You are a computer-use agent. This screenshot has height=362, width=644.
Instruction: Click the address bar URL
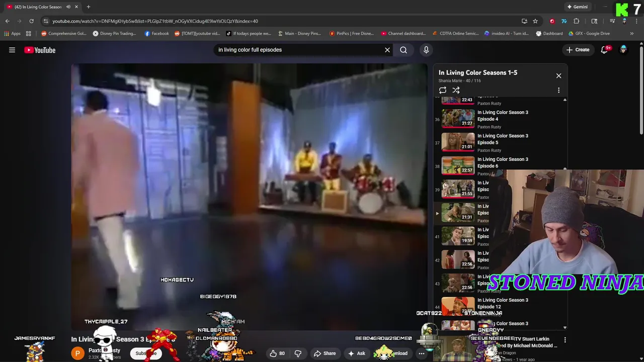tap(155, 21)
